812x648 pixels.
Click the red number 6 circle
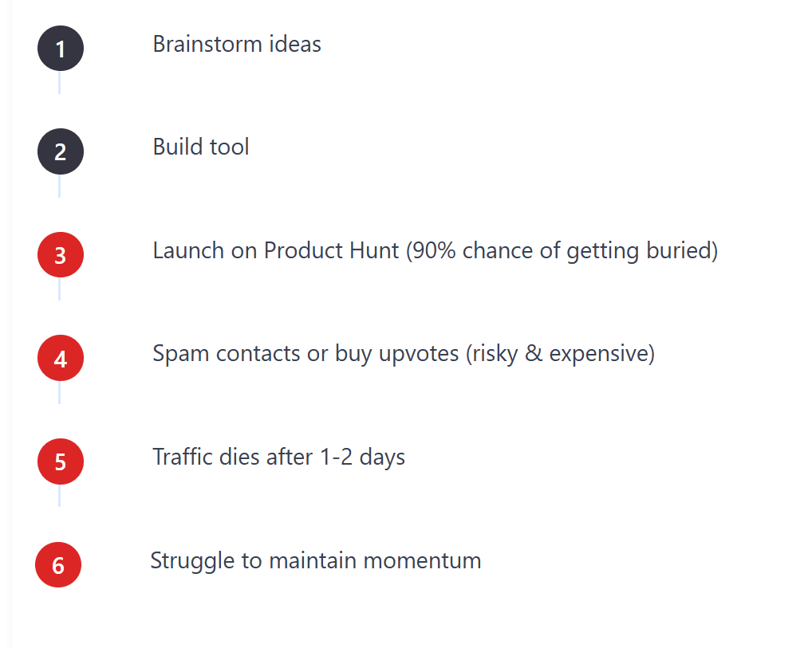point(58,565)
